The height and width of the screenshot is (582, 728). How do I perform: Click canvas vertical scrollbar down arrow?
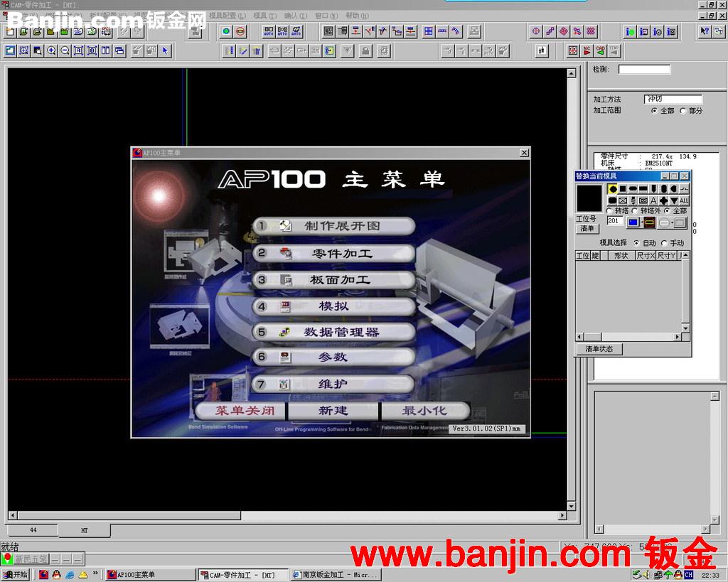click(572, 507)
